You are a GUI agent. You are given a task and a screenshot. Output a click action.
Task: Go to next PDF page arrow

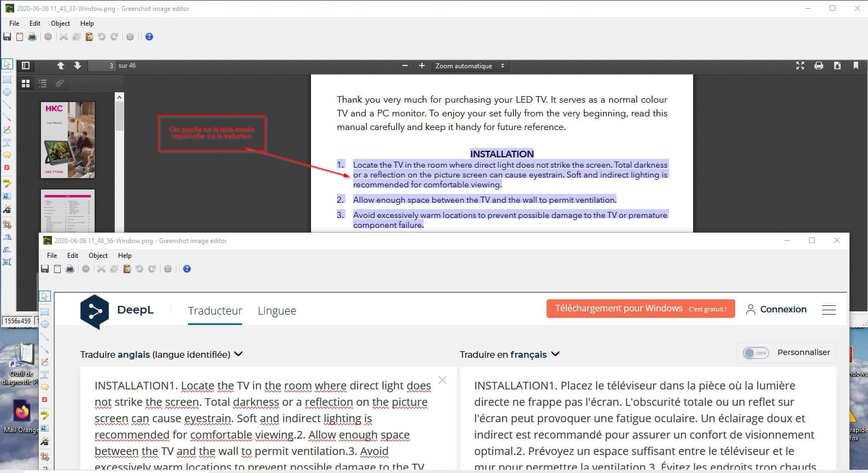tap(78, 66)
